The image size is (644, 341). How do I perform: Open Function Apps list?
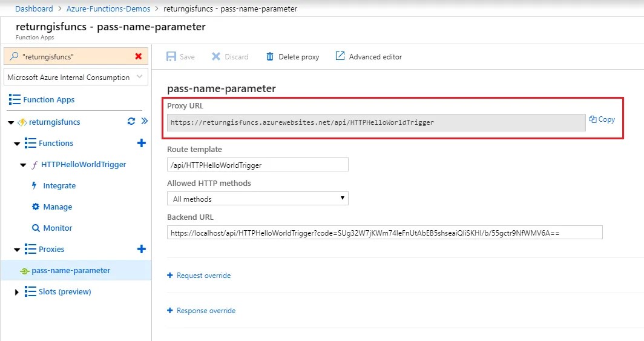pos(49,99)
